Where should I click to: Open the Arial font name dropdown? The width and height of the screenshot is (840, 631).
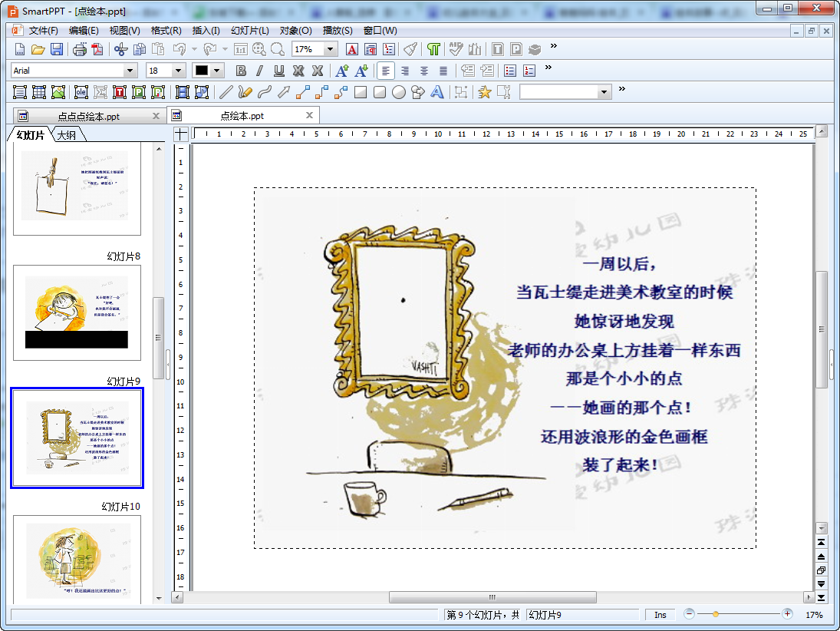tap(130, 71)
